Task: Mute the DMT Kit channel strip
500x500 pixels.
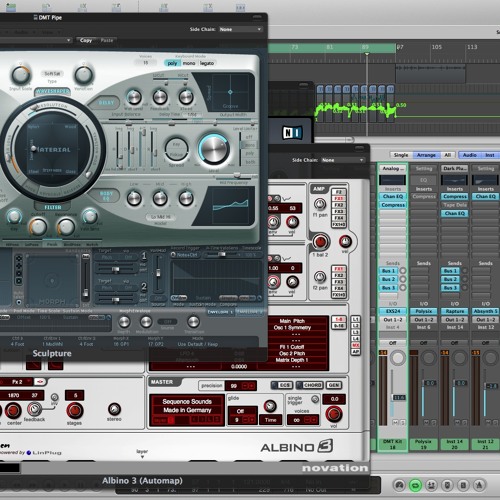Action: [x=395, y=422]
